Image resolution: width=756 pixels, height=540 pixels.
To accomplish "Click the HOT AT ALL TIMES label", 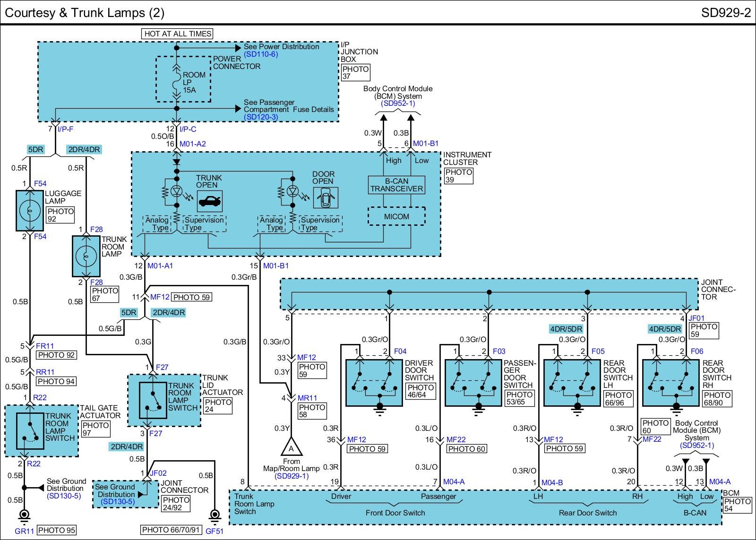I will coord(177,34).
